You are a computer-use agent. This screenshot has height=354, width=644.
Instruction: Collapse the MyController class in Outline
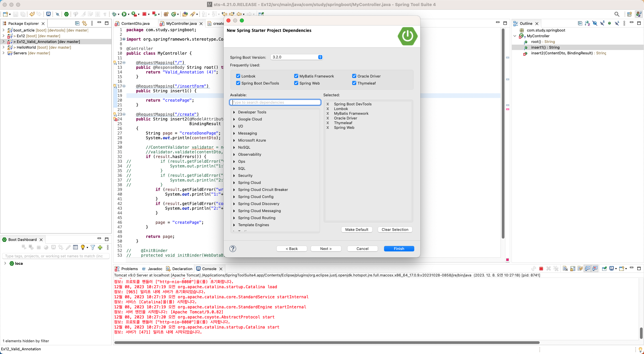515,36
